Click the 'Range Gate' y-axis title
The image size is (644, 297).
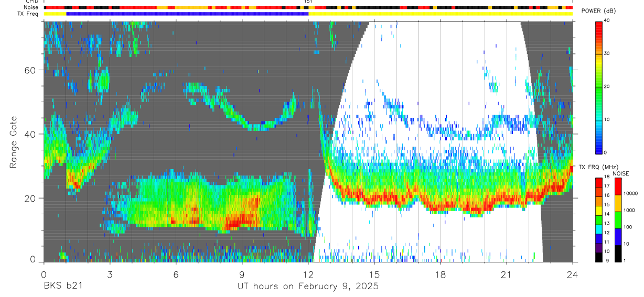13,142
